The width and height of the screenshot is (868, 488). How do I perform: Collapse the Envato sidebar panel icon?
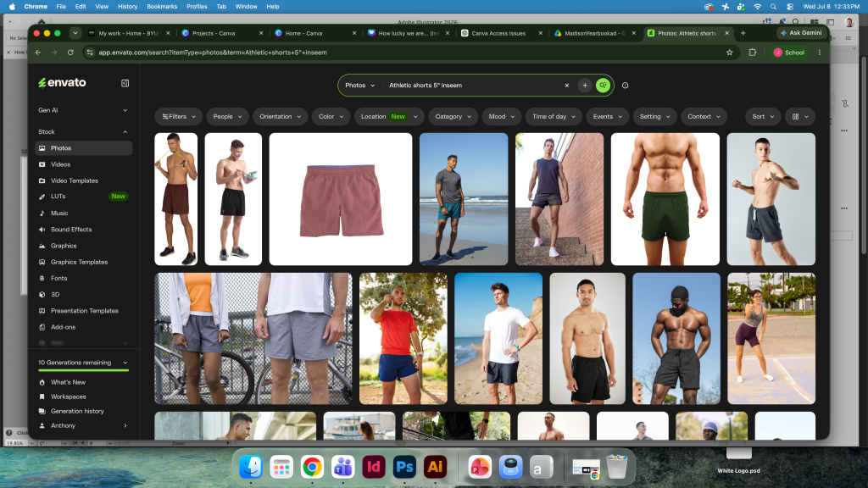[x=125, y=83]
